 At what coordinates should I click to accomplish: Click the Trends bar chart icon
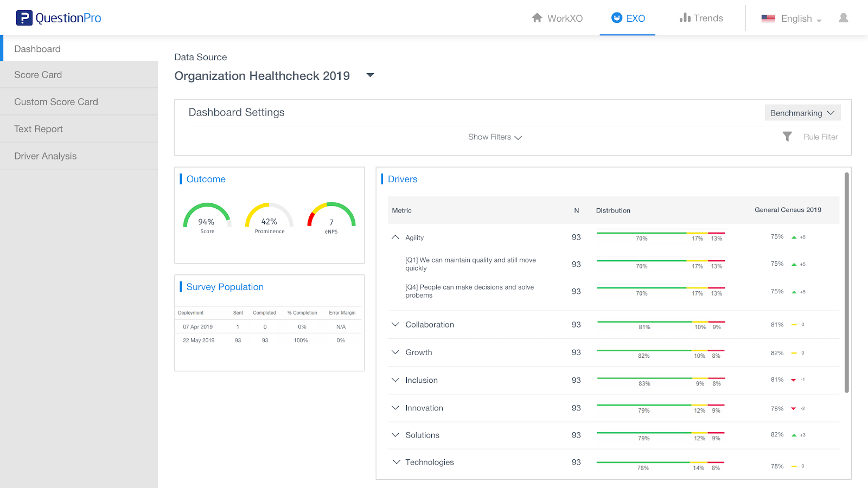pos(685,18)
